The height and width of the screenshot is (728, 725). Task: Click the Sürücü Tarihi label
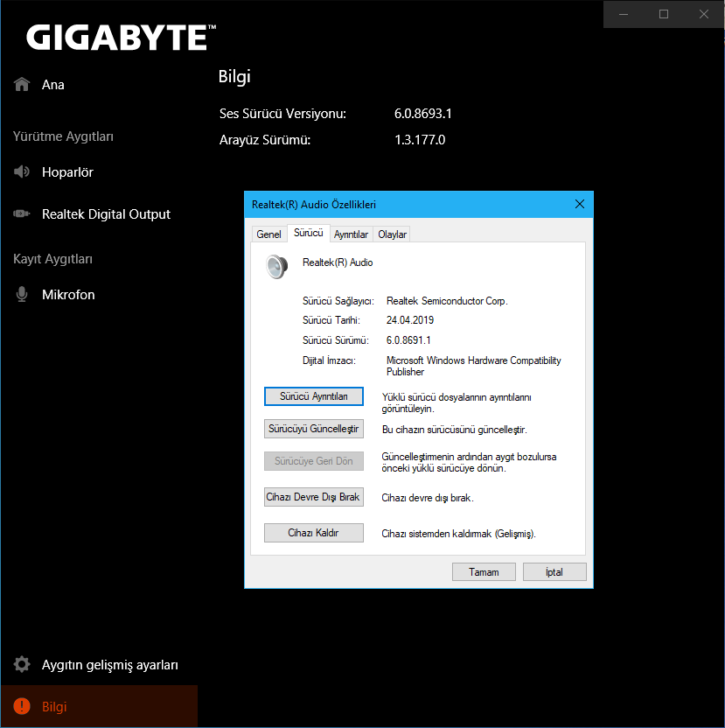331,320
